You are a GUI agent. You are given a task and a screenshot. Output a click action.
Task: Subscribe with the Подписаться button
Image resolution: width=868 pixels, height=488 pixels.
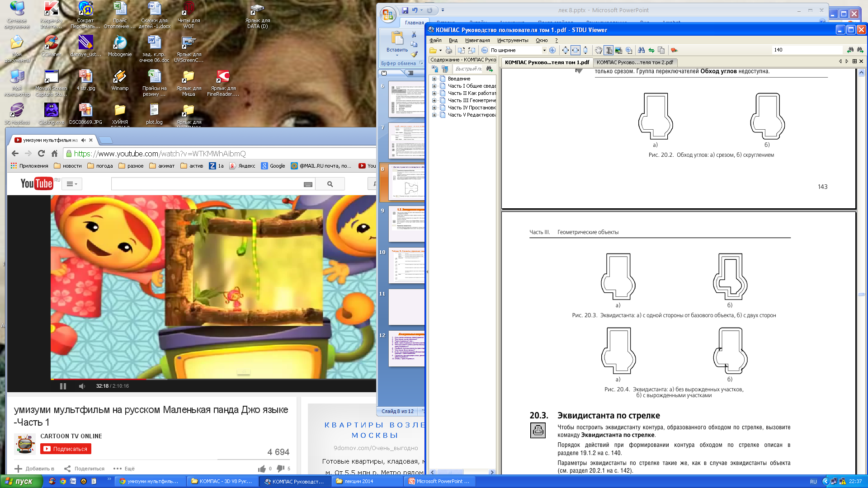pyautogui.click(x=66, y=449)
